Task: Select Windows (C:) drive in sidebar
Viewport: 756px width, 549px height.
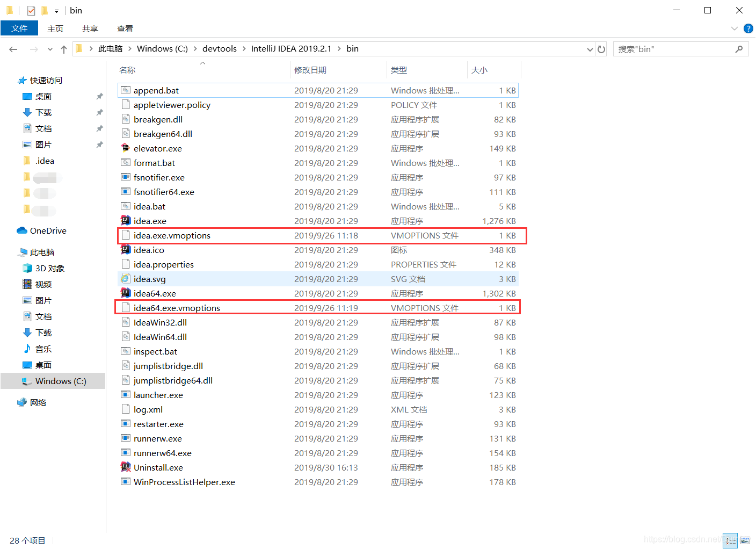Action: 61,381
